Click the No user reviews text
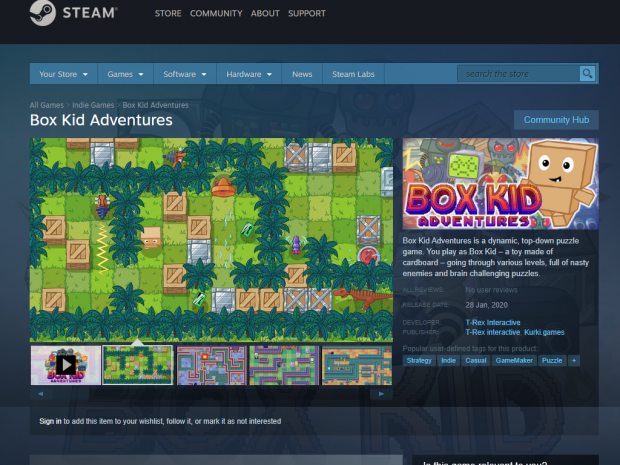 pyautogui.click(x=491, y=290)
